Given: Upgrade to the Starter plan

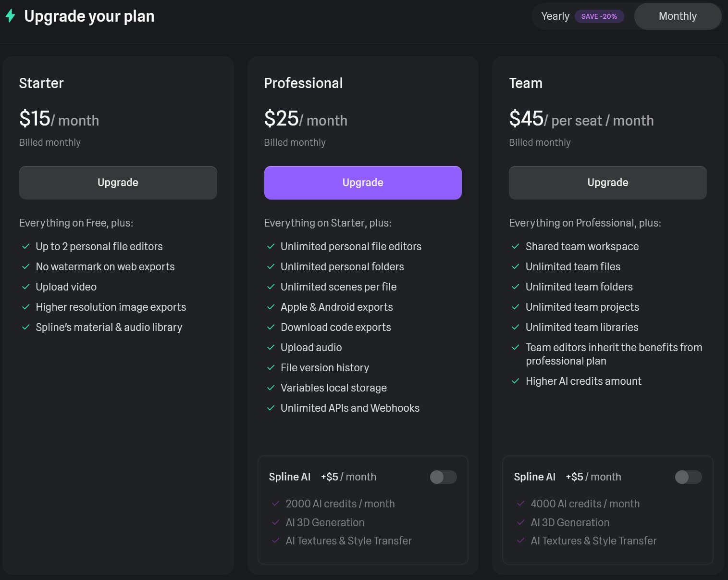Looking at the screenshot, I should pyautogui.click(x=118, y=183).
